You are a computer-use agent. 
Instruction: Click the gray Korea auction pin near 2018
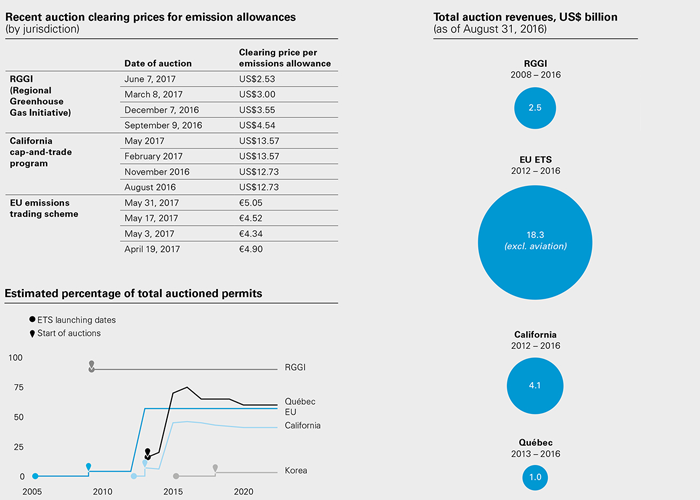click(215, 468)
